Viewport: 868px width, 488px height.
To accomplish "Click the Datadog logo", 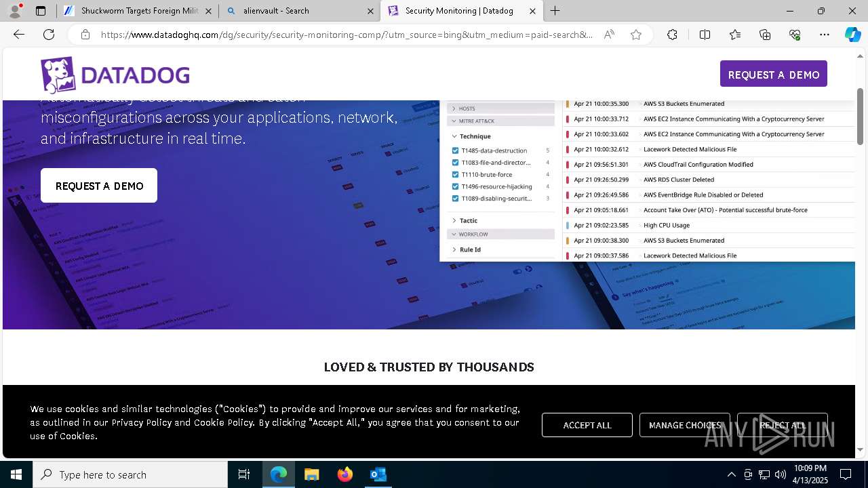I will tap(115, 75).
